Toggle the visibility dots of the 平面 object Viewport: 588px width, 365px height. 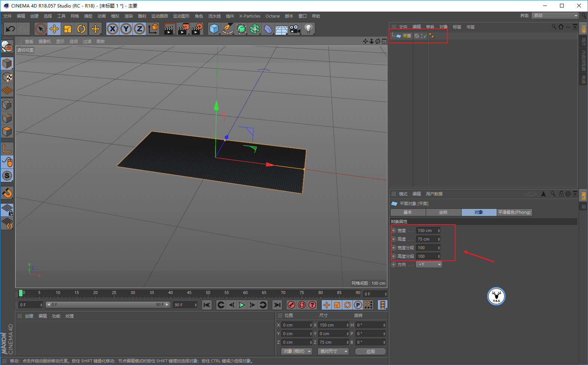(422, 36)
